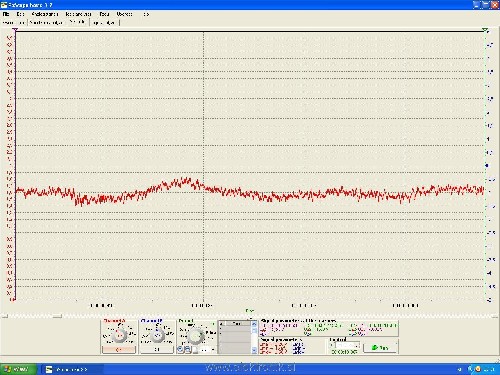The image size is (500, 375).
Task: Toggle the button under Channel B knob
Action: coord(157,350)
